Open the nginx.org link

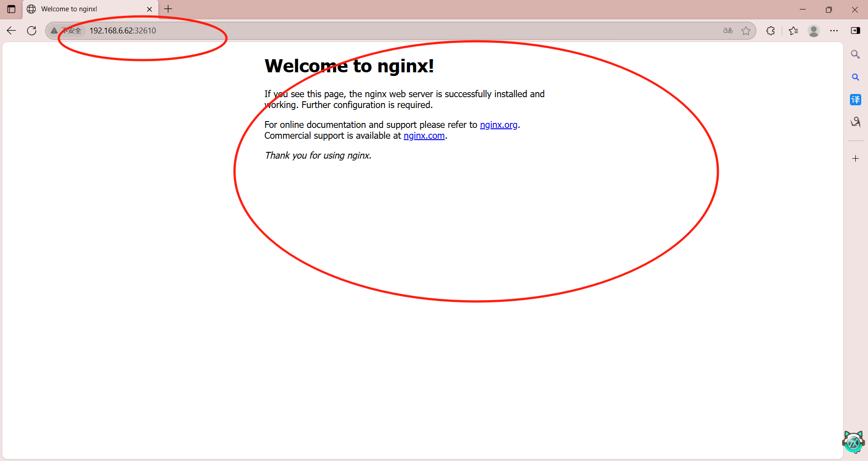(499, 125)
